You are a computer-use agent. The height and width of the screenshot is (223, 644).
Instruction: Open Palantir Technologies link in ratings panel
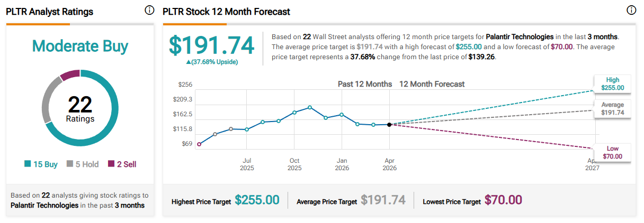click(44, 205)
